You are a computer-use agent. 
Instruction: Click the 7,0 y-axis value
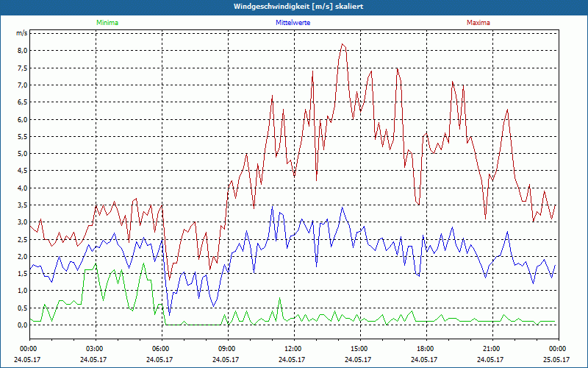pos(23,85)
